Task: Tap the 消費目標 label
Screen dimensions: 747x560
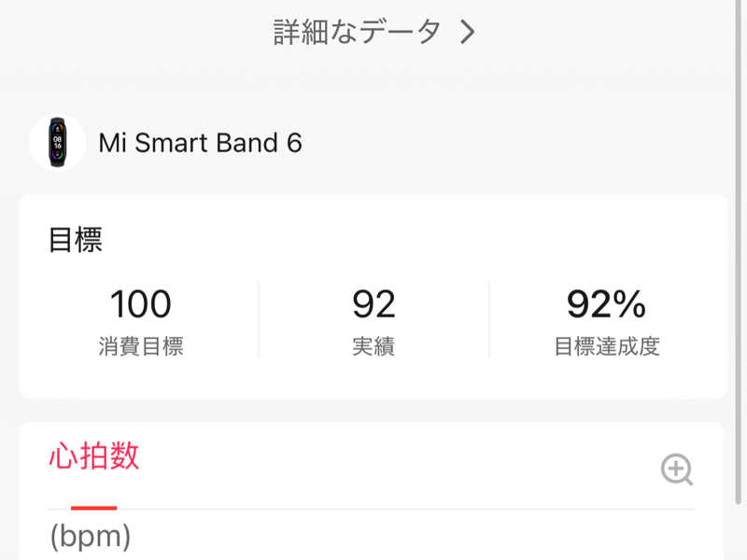Action: pos(141,346)
